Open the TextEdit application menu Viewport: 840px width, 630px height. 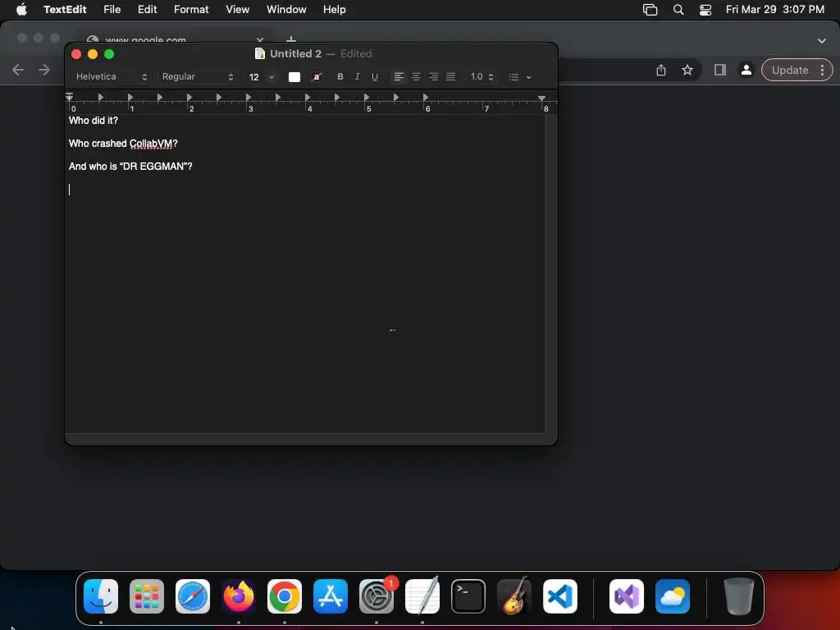pos(65,9)
